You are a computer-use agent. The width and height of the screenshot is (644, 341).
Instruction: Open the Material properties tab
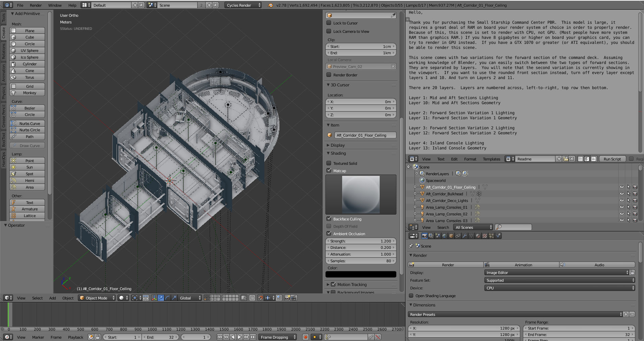[x=478, y=236]
